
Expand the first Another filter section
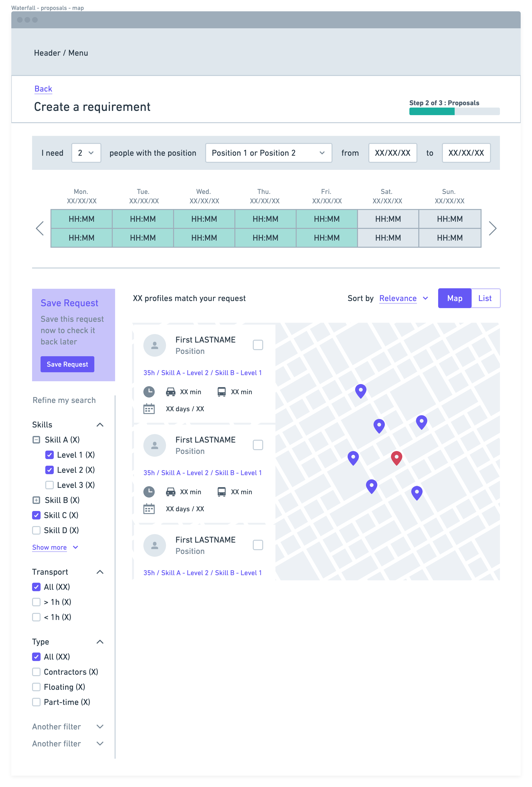[100, 726]
